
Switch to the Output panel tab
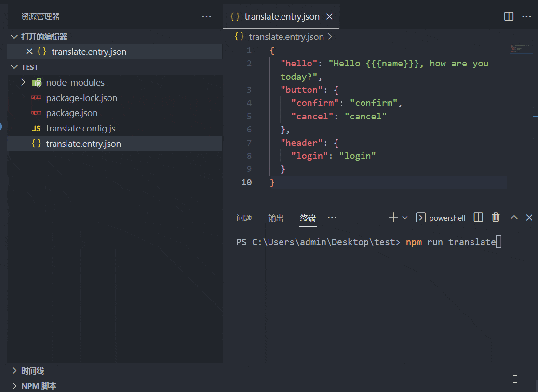coord(276,218)
